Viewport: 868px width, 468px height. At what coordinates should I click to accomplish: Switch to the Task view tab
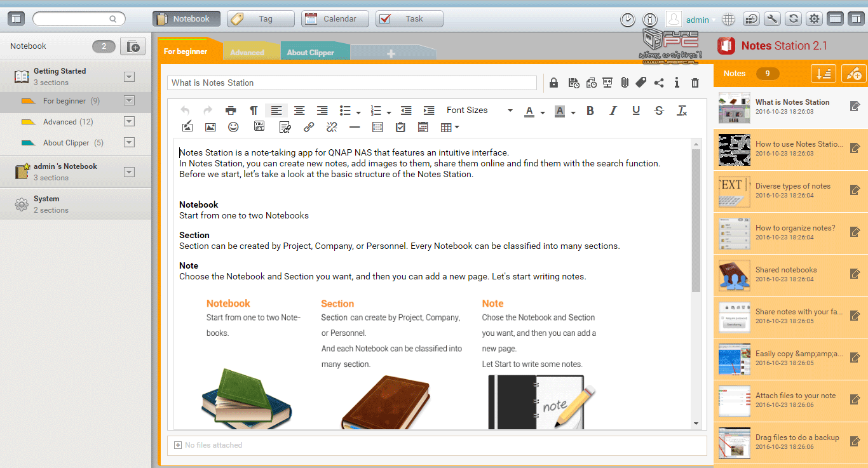(x=409, y=19)
